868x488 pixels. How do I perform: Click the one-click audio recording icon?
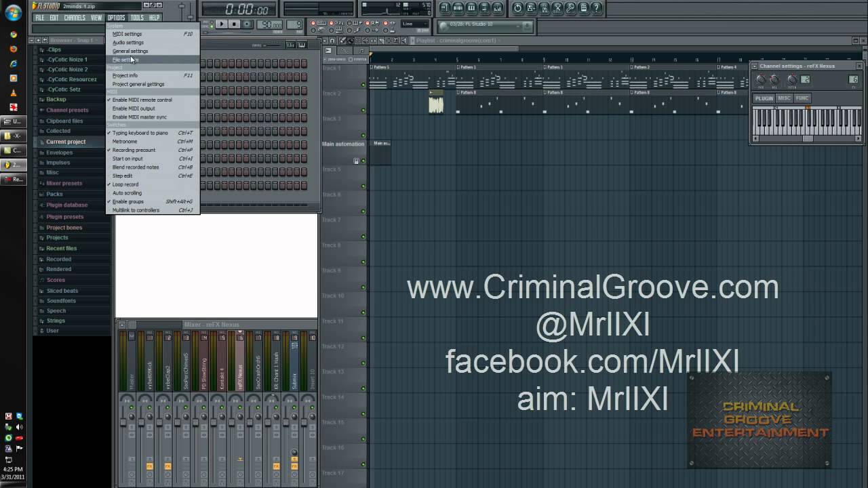(517, 8)
